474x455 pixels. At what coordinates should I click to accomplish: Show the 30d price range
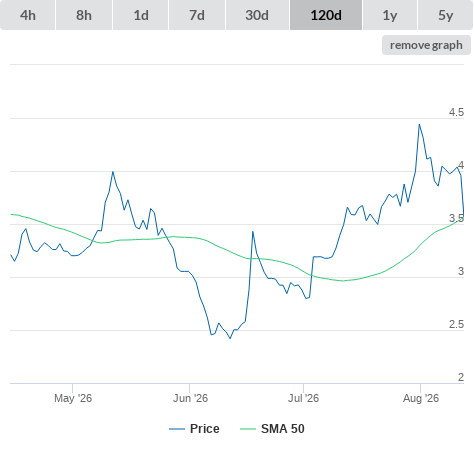pyautogui.click(x=257, y=15)
